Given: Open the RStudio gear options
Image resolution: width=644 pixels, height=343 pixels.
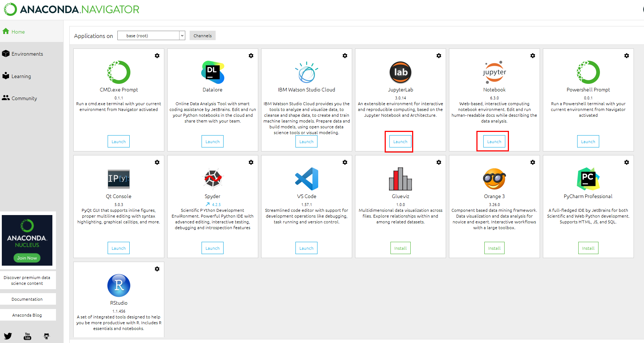Looking at the screenshot, I should click(157, 269).
